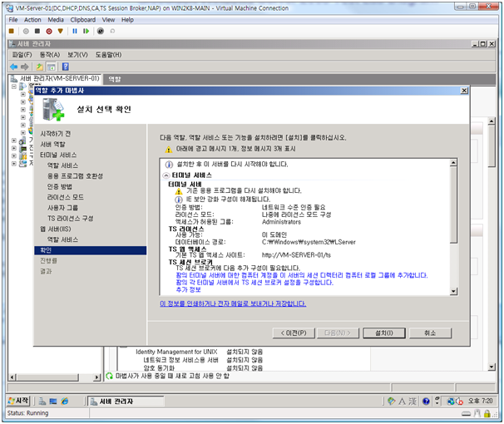Click right arrow of tree horizontal scrollbar
504x424 pixels.
(96, 377)
